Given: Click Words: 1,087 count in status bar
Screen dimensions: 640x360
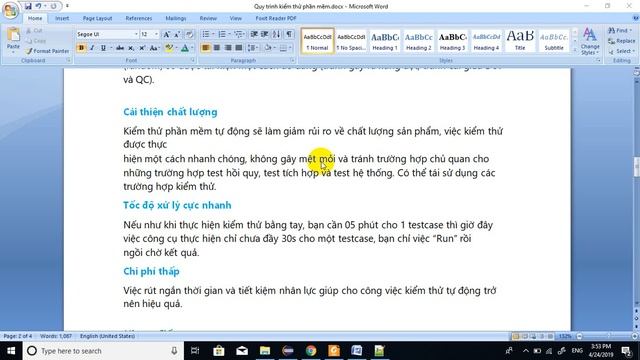Looking at the screenshot, I should (56, 336).
